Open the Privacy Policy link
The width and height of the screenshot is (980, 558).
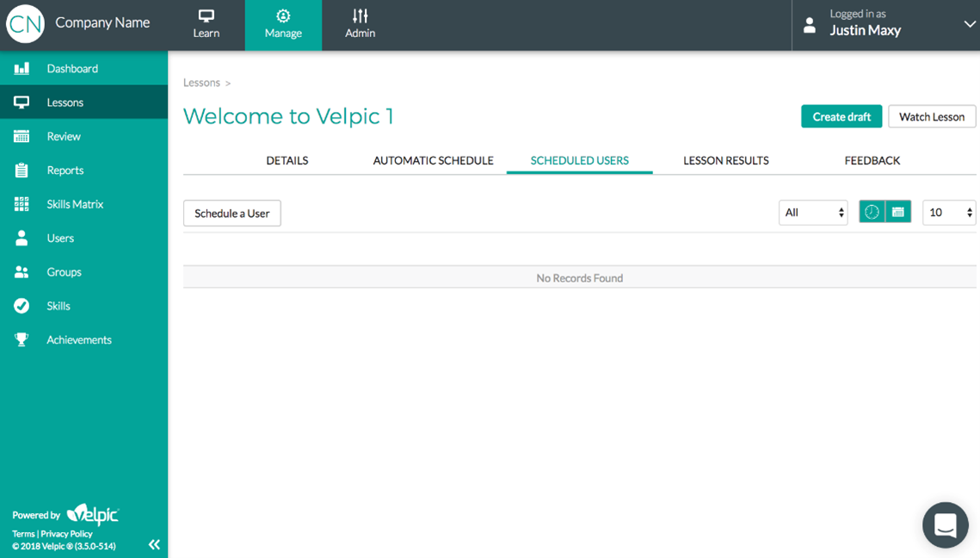[66, 533]
